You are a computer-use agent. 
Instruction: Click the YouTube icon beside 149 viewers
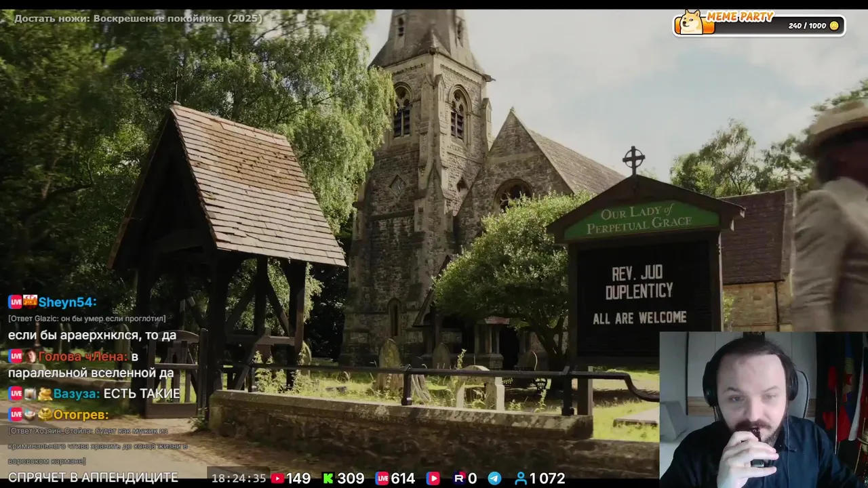tap(277, 479)
